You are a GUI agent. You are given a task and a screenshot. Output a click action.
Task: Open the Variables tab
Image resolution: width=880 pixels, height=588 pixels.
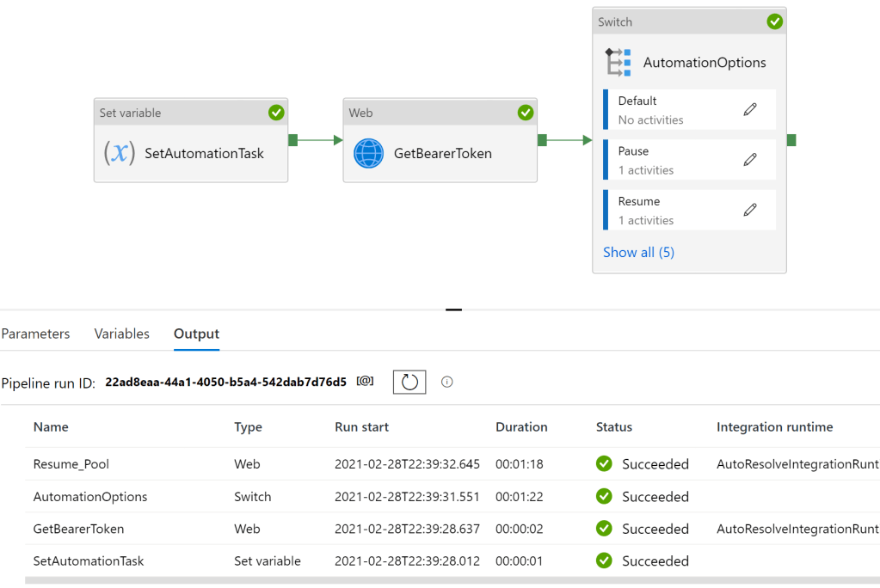121,334
